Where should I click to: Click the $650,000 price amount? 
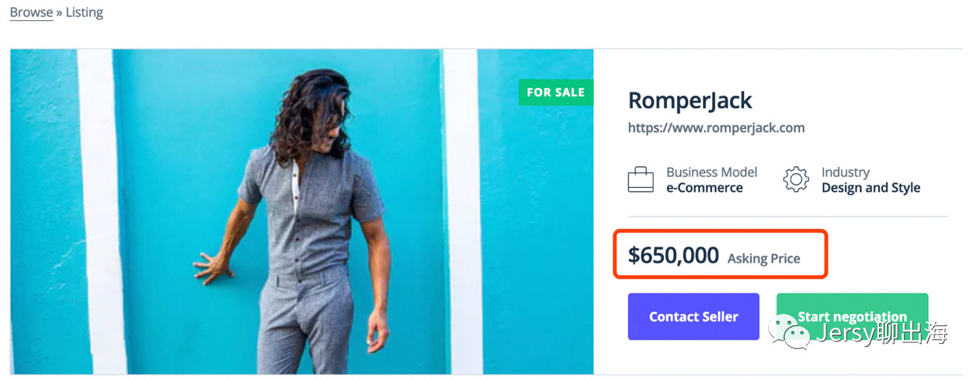click(x=673, y=255)
